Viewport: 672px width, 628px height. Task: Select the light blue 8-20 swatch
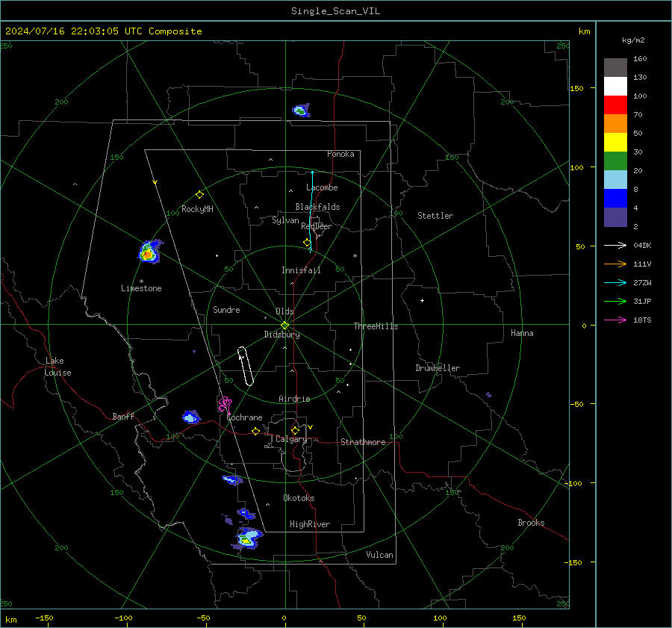615,180
